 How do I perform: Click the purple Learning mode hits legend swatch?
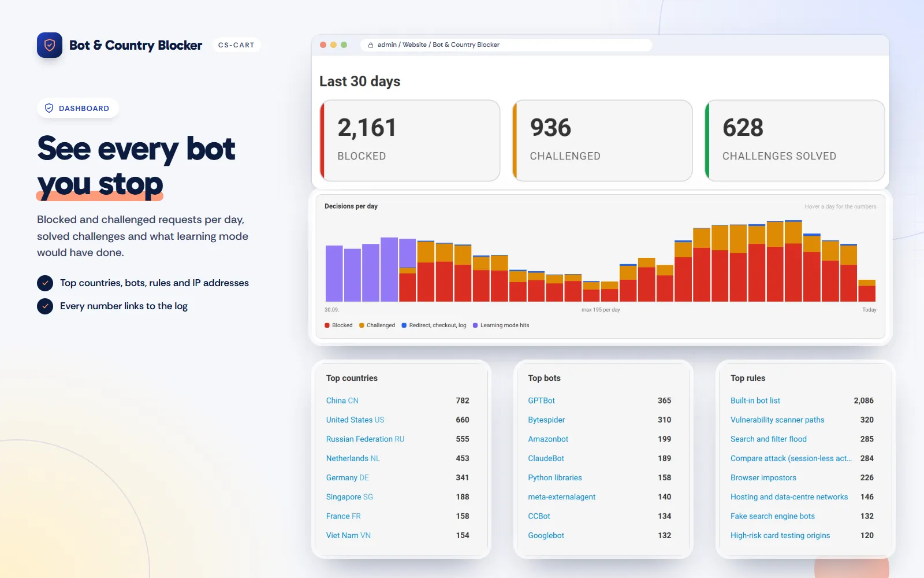tap(475, 325)
